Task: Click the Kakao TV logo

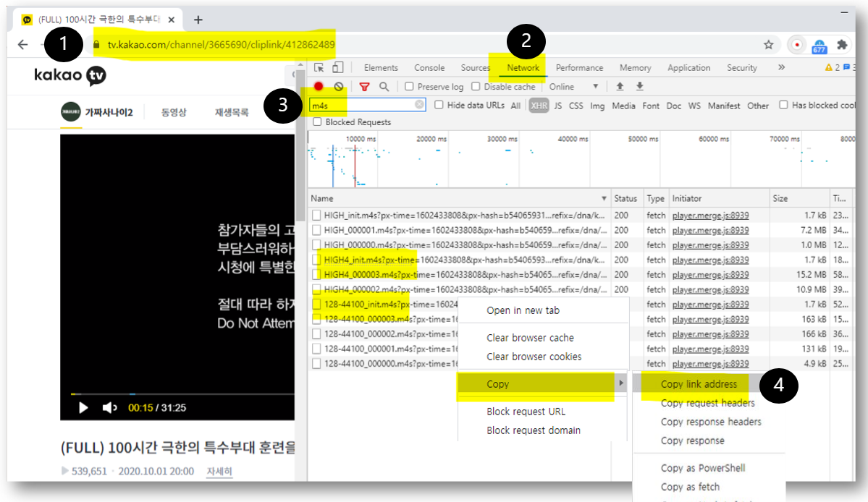Action: pyautogui.click(x=69, y=75)
